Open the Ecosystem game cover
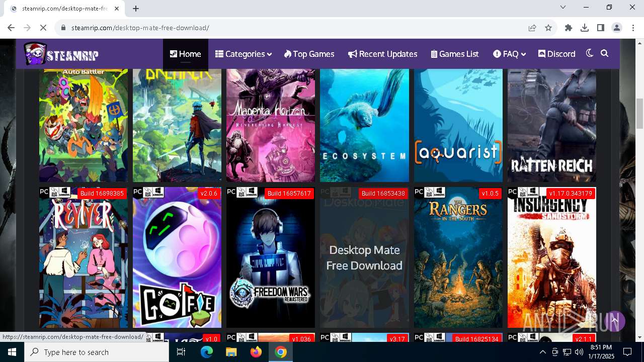This screenshot has height=362, width=644. click(364, 125)
